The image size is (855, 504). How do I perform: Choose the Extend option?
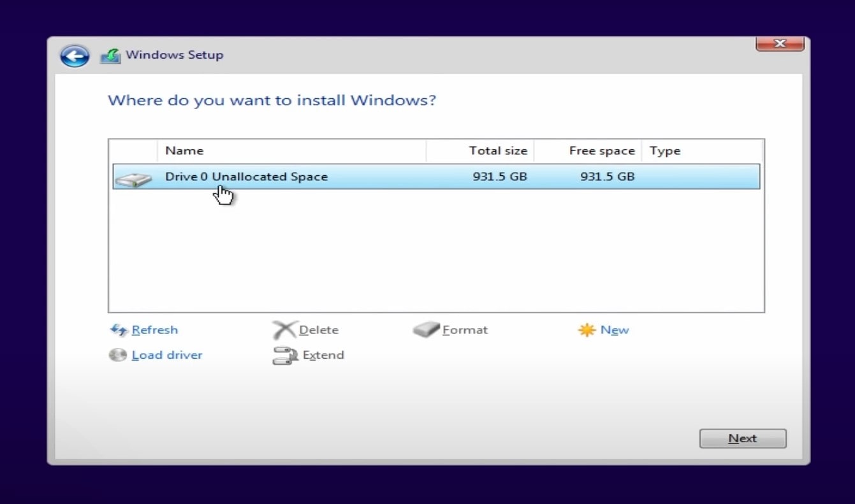pos(323,355)
